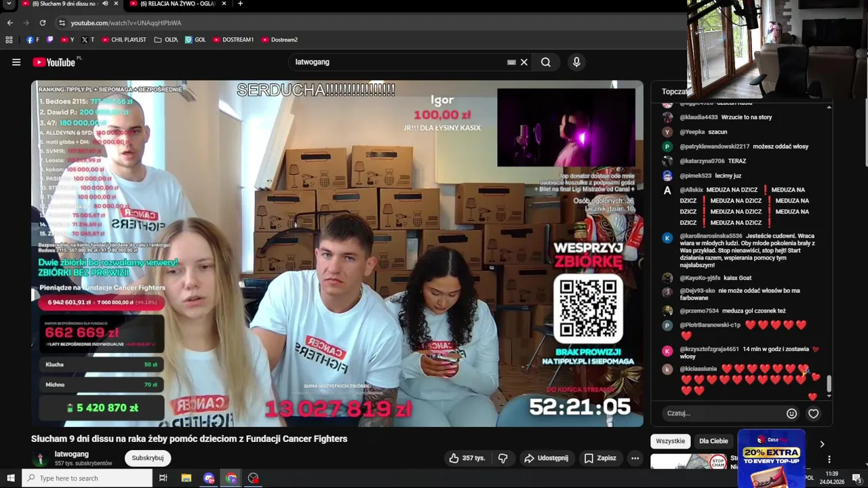
Task: Open more actions beside Zapisz
Action: pos(635,458)
